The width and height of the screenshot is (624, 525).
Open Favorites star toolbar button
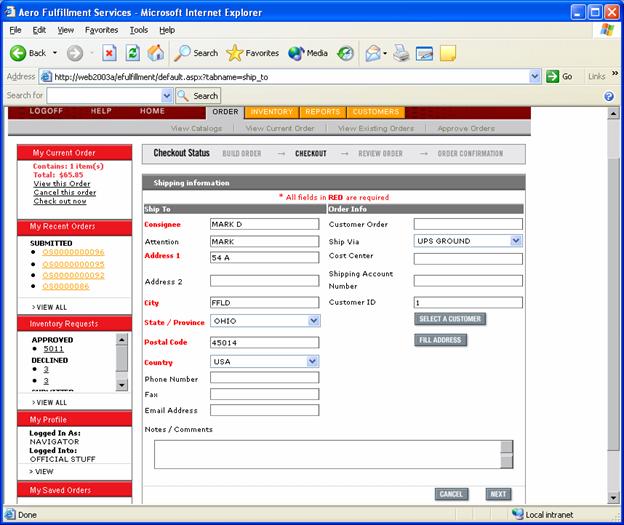coord(234,53)
